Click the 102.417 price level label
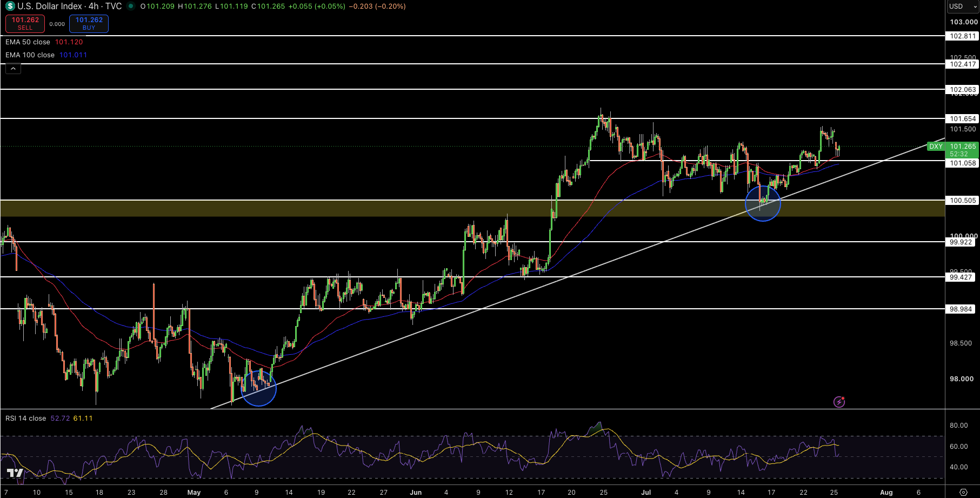The height and width of the screenshot is (498, 980). 963,64
